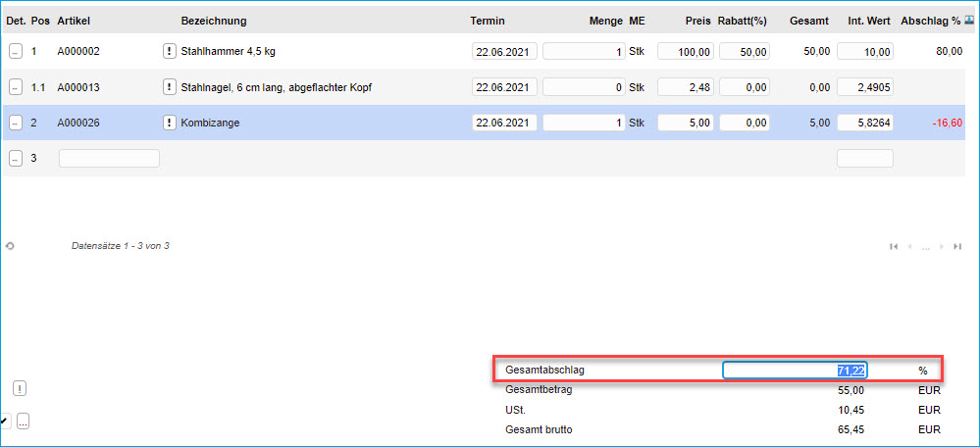Click Gesamt column header
This screenshot has width=980, height=447.
pyautogui.click(x=809, y=21)
